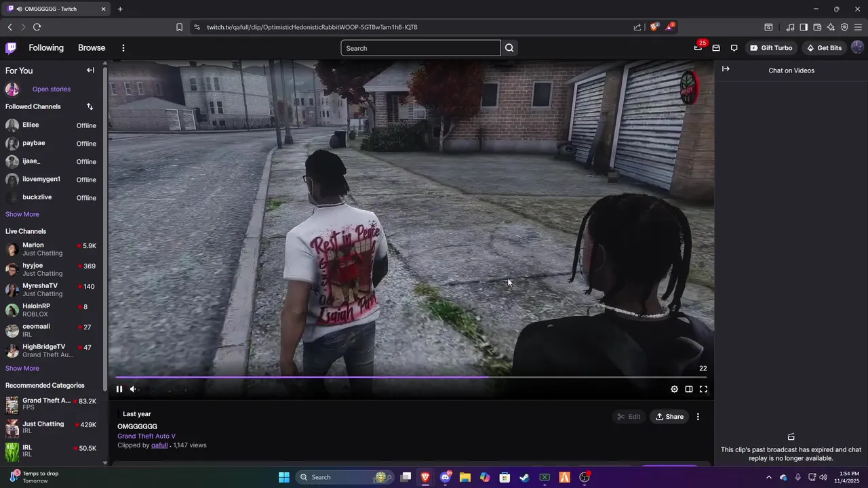Screen dimensions: 868x488
Task: Open MyreshaTV's live channel
Action: [x=52, y=289]
